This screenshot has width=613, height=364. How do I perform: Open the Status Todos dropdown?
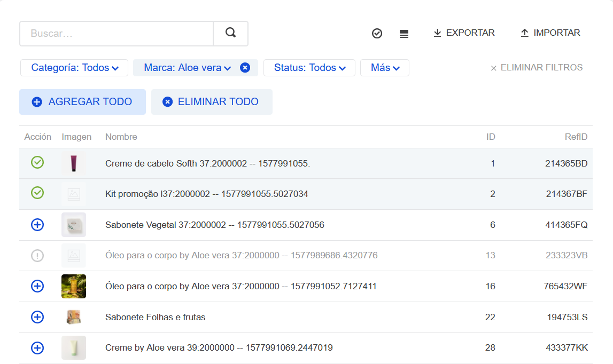click(x=309, y=68)
